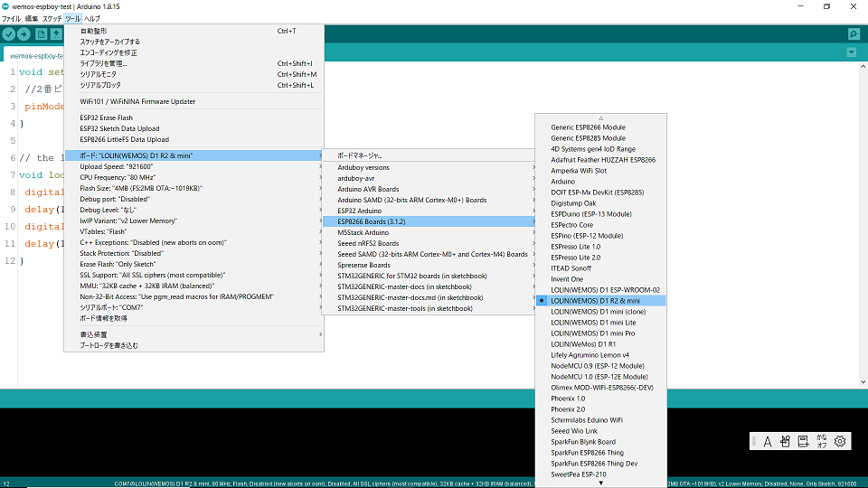This screenshot has width=868, height=488.
Task: Click the IME settings gear icon
Action: pos(840,441)
